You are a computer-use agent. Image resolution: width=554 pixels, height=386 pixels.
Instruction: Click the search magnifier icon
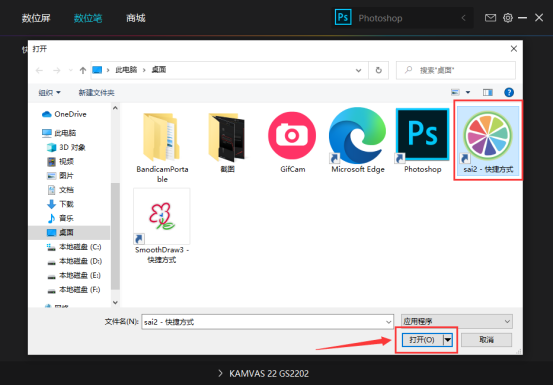pos(408,70)
